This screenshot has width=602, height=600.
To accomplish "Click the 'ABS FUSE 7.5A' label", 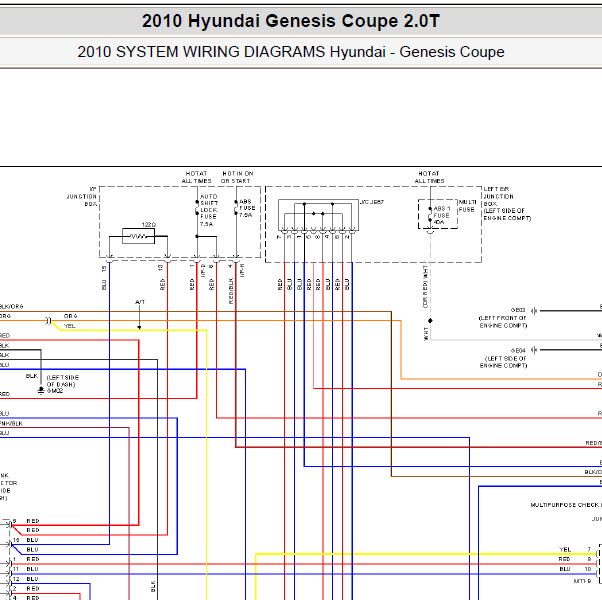I will [x=247, y=208].
